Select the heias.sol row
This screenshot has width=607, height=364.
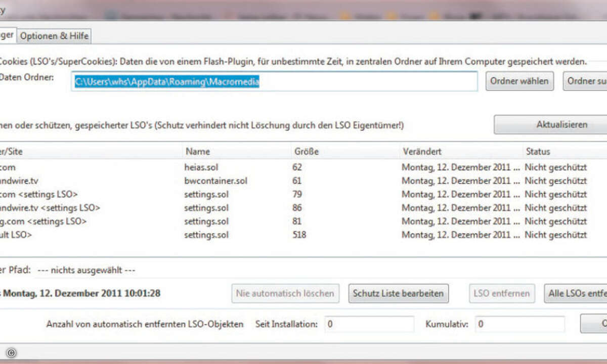click(x=303, y=167)
